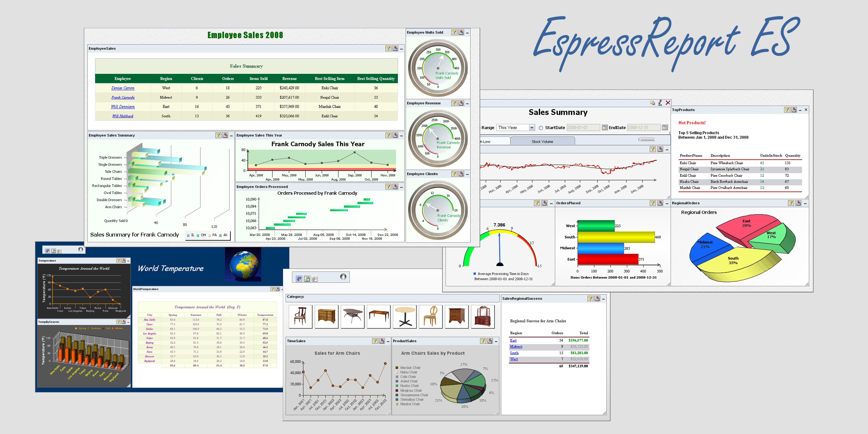Click export icon in Employee Units Sold panel

pyautogui.click(x=461, y=32)
